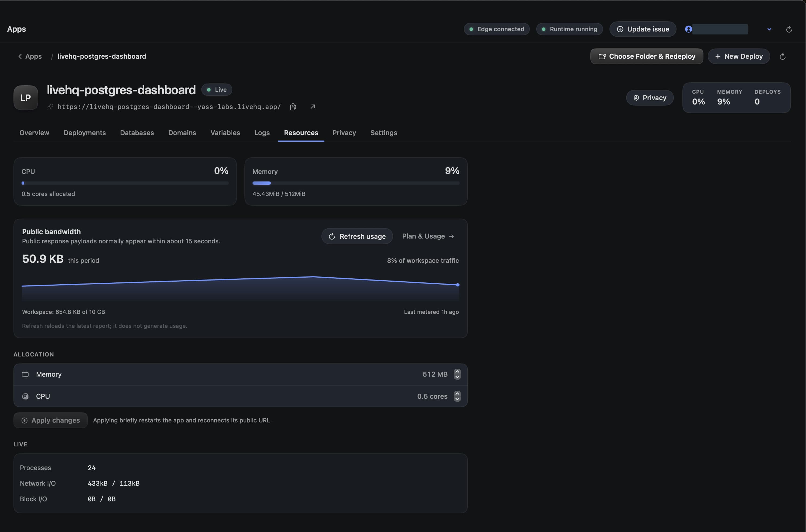The image size is (806, 532).
Task: Open the CPU 0.5 cores allocation stepper
Action: coord(457,396)
